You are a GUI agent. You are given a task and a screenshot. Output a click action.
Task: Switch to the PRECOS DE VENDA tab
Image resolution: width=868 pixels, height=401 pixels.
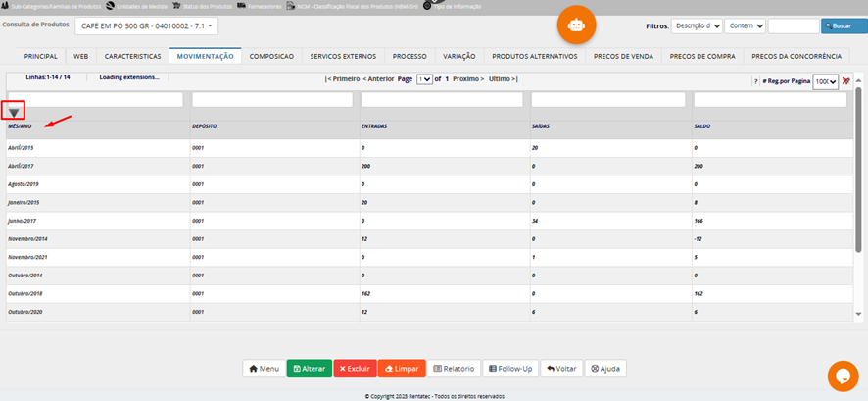[622, 57]
